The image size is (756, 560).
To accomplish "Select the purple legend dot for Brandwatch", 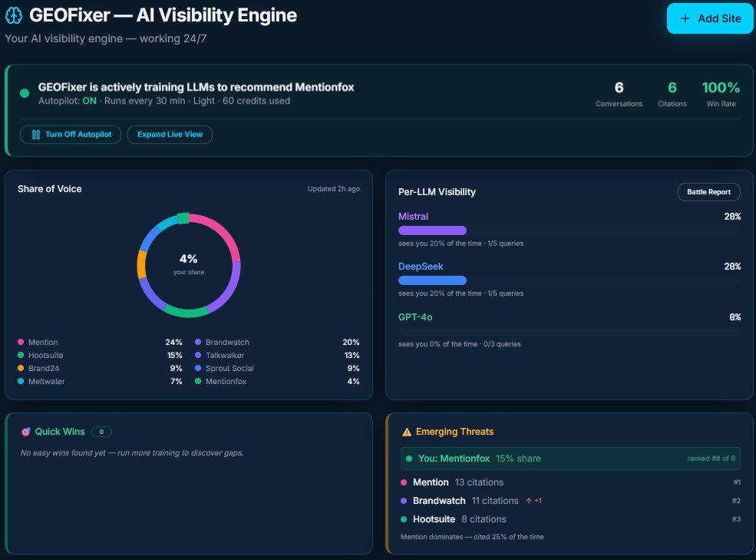I will (x=197, y=342).
